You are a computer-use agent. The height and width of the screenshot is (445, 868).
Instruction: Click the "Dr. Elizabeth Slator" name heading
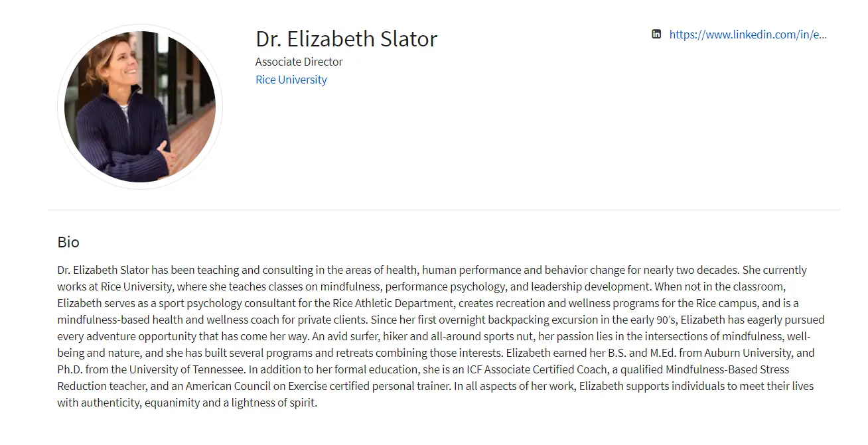(x=346, y=38)
